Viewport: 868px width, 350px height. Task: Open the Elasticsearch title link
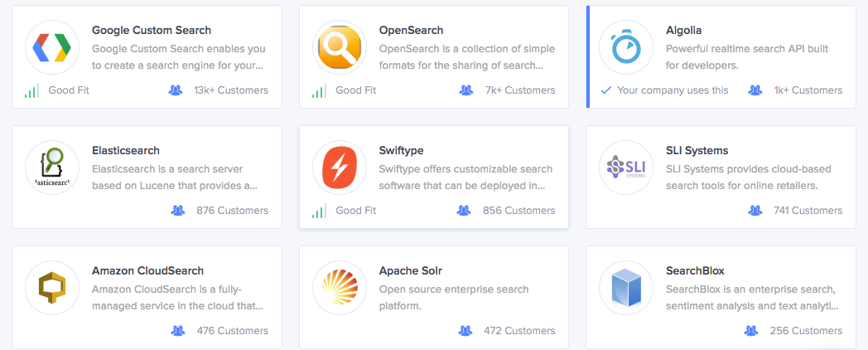point(125,151)
